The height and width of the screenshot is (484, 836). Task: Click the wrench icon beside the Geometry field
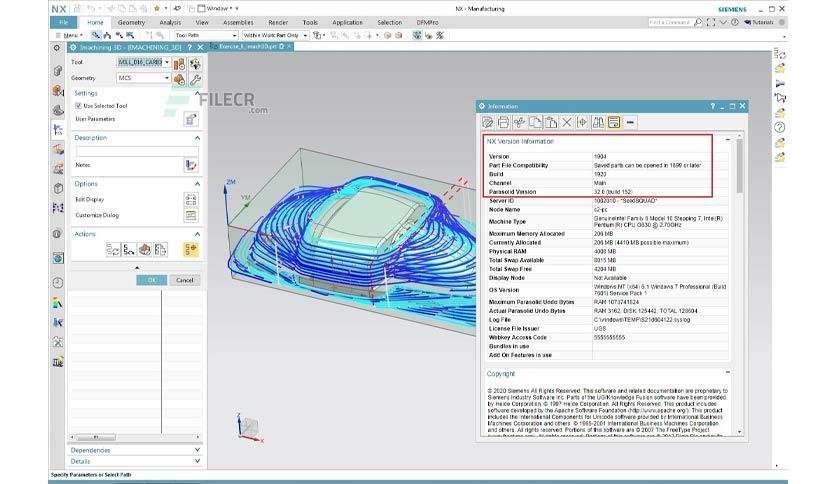tap(195, 79)
